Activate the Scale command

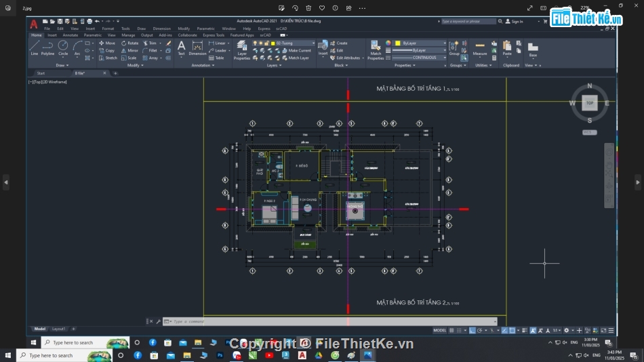[129, 58]
